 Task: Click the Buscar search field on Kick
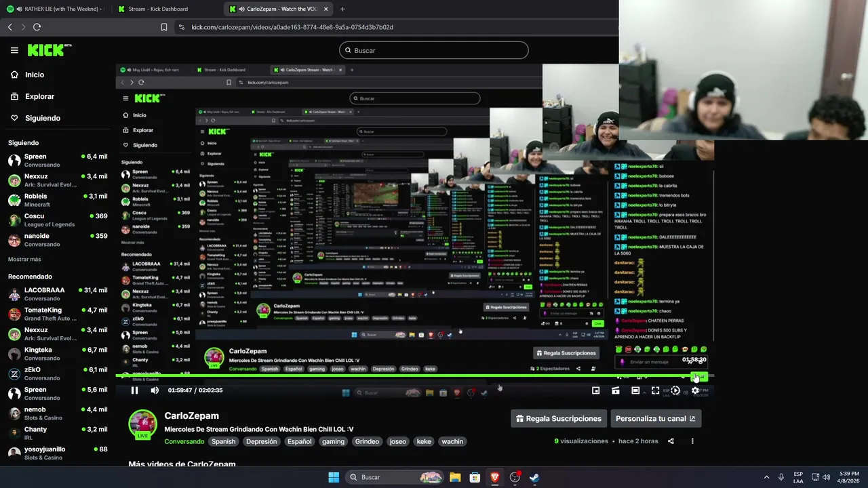[433, 50]
